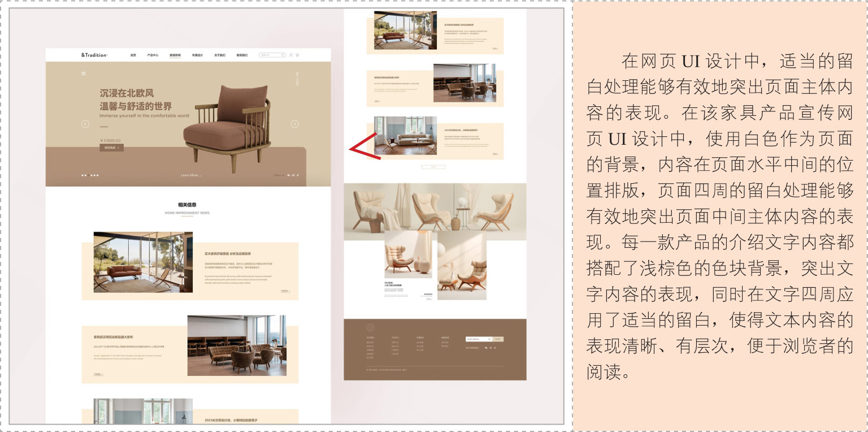Open 联系我们 in the top navigation
Viewport: 868px width, 432px height.
[x=242, y=55]
